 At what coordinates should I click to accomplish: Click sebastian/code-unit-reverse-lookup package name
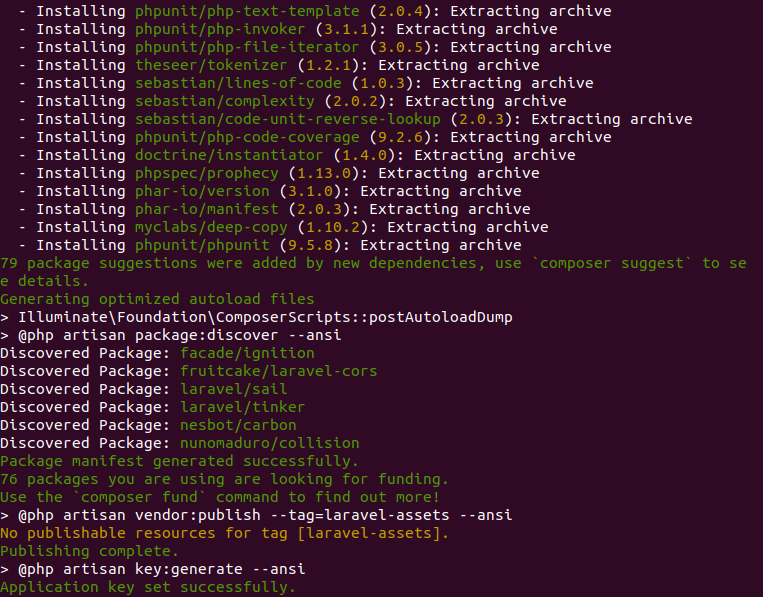[x=288, y=119]
